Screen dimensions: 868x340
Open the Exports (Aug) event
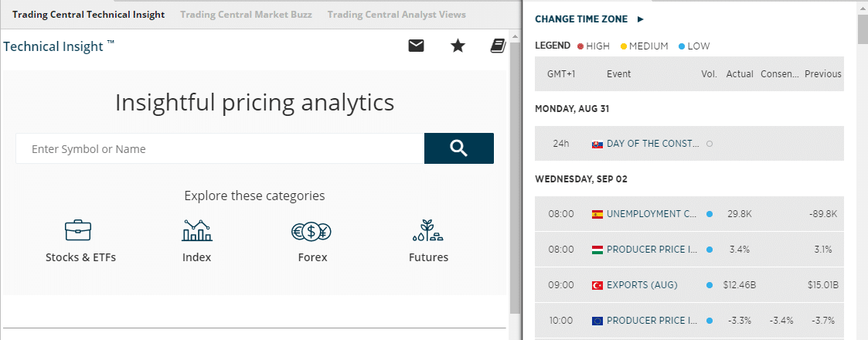tap(642, 285)
